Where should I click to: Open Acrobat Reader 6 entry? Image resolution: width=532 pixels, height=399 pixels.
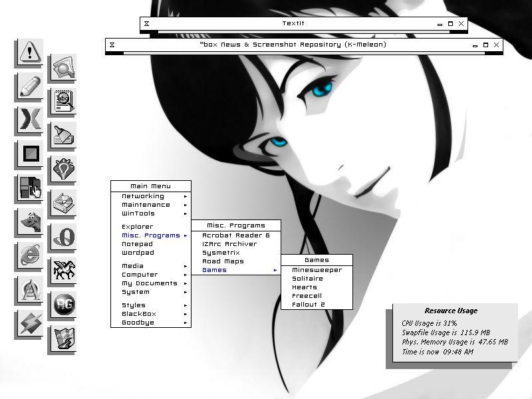[x=236, y=235]
